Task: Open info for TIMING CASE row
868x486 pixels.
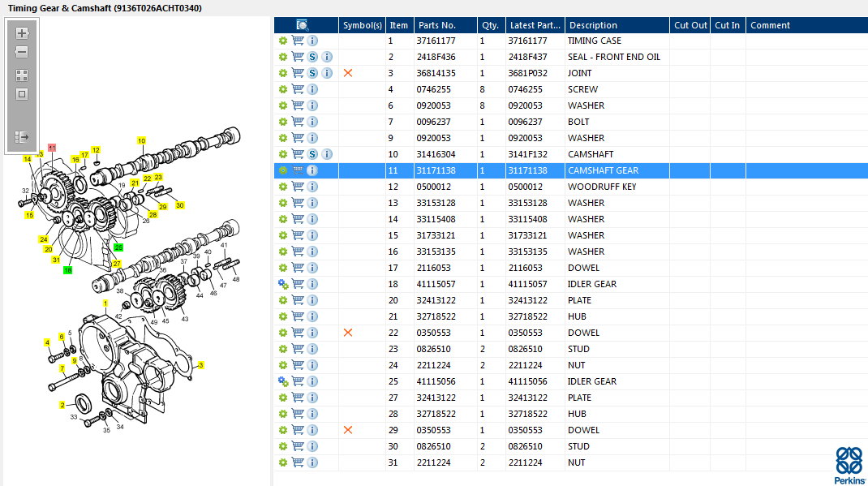Action: click(x=312, y=41)
